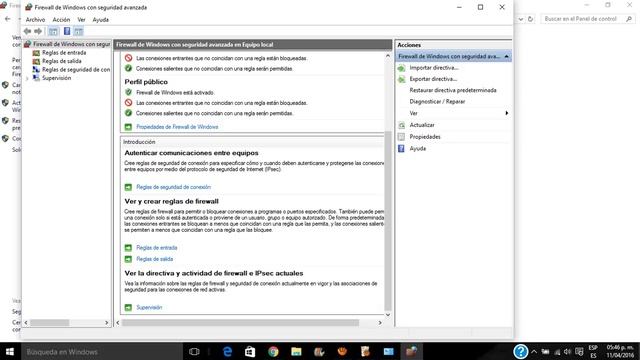640x360 pixels.
Task: Open the Archivo menu
Action: coord(35,20)
